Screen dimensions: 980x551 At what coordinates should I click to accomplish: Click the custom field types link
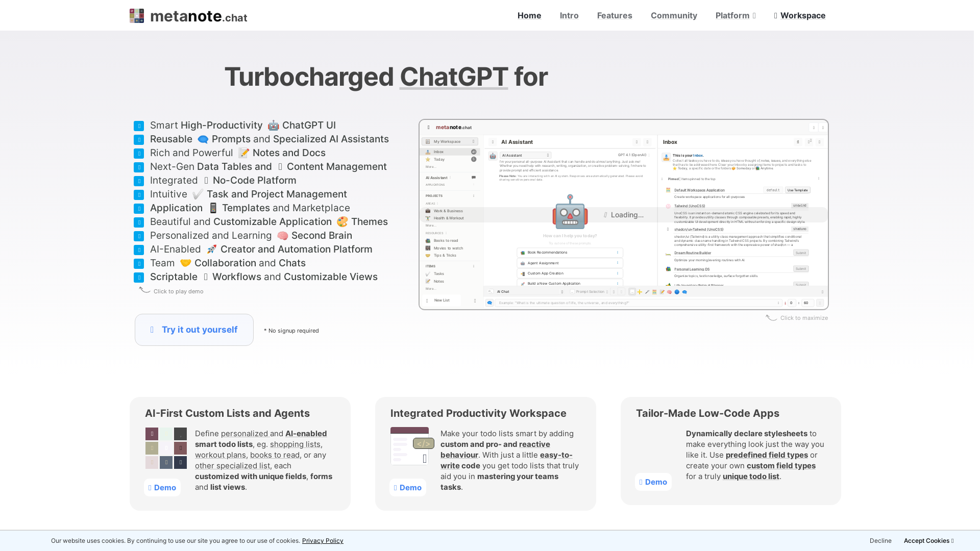click(781, 466)
